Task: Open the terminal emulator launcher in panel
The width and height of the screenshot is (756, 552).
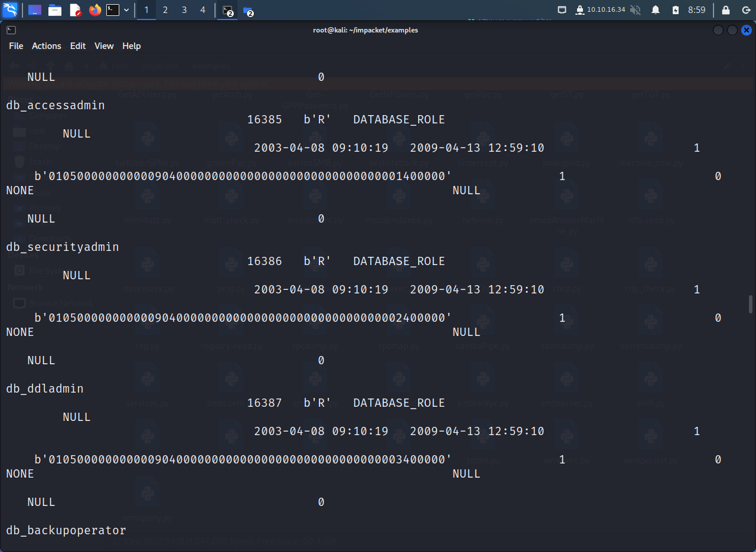Action: tap(113, 10)
